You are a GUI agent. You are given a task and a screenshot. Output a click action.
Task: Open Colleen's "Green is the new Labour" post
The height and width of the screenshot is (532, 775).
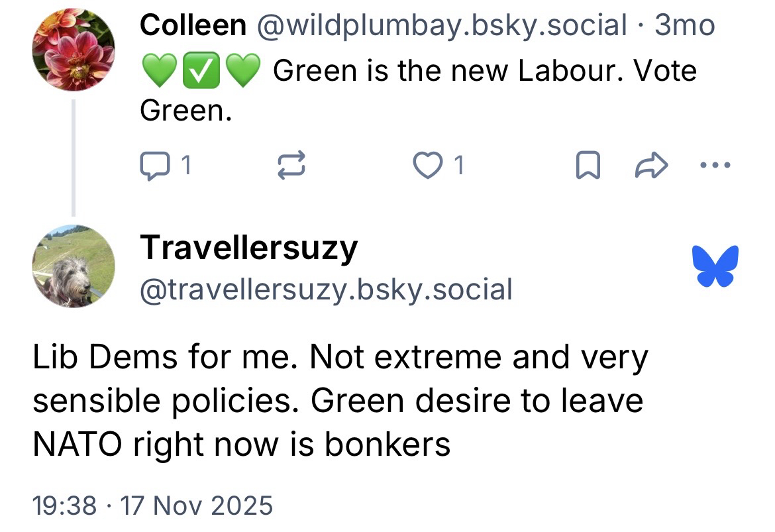pyautogui.click(x=484, y=71)
